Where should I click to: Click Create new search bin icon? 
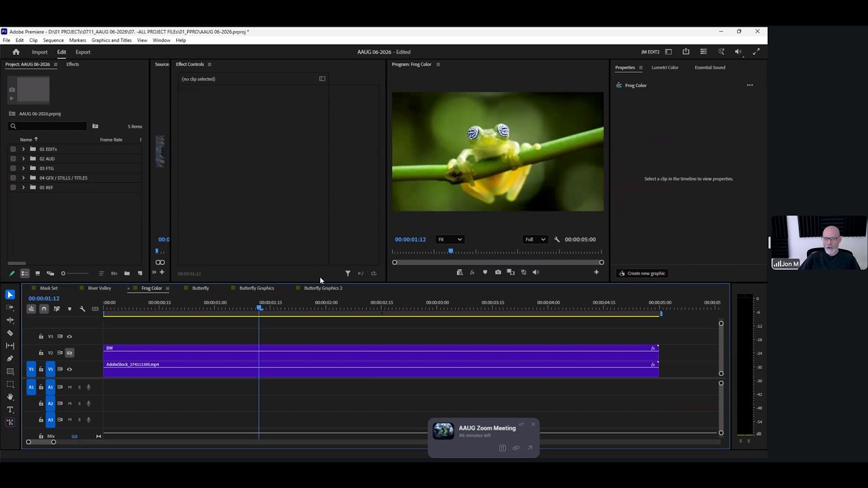[95, 126]
